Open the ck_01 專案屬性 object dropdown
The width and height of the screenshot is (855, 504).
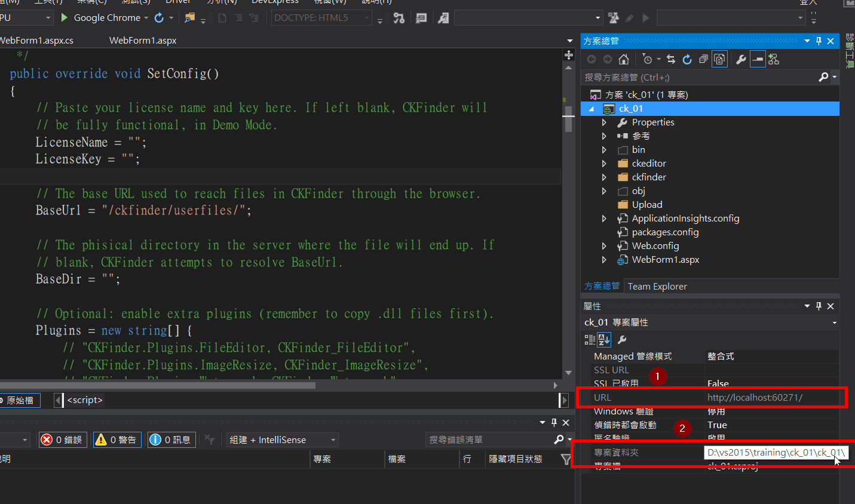coord(835,322)
